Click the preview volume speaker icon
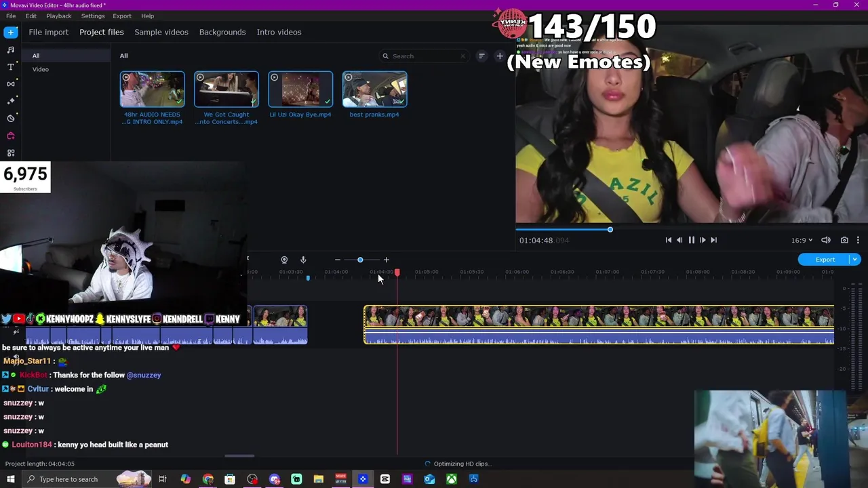Screen dimensions: 868x488 (x=826, y=240)
